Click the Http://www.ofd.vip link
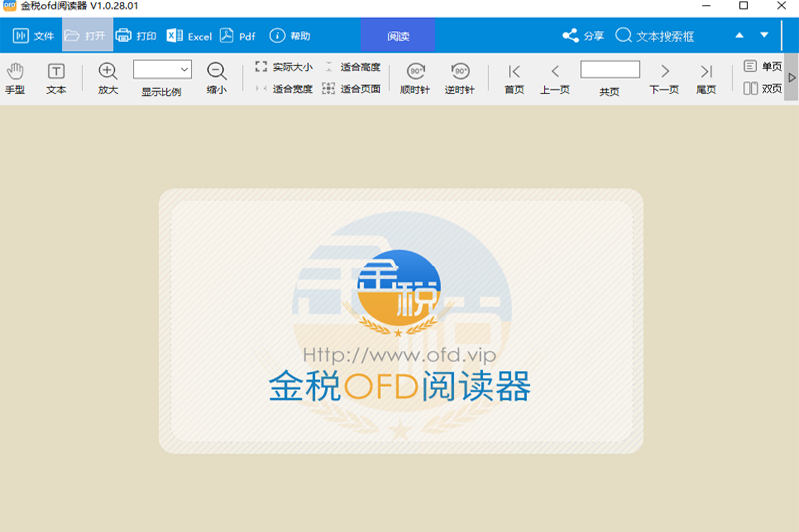799x532 pixels. (399, 355)
